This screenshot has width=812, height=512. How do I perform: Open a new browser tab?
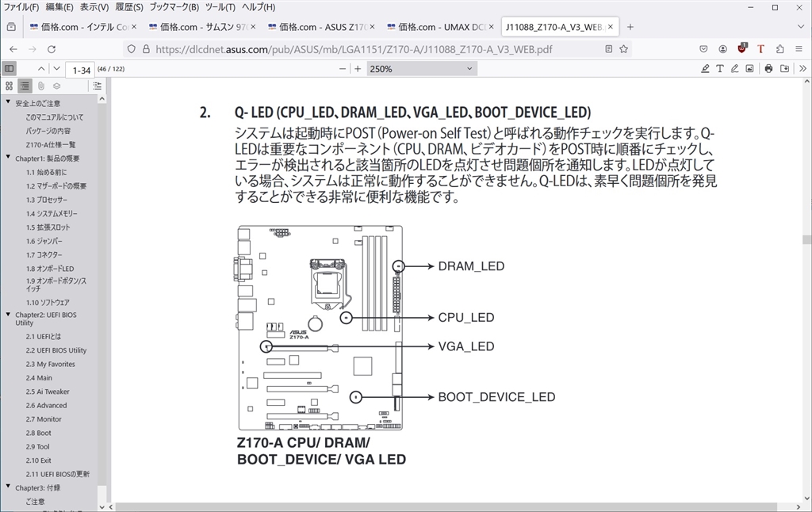pyautogui.click(x=630, y=27)
